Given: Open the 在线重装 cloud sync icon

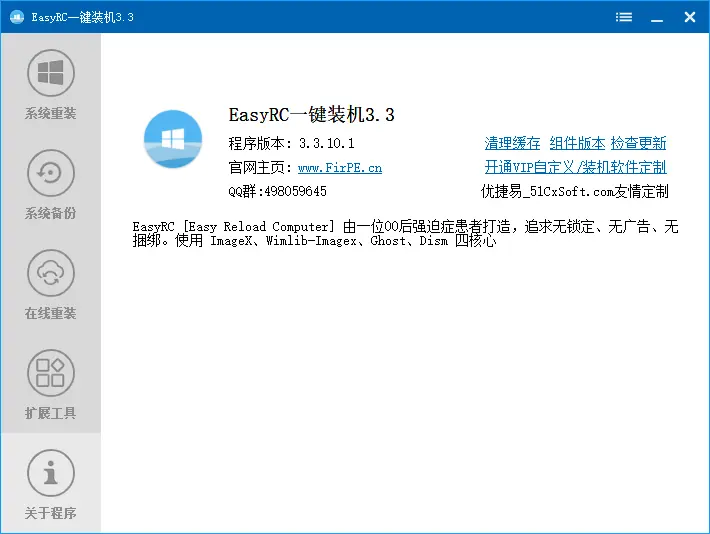Looking at the screenshot, I should pos(50,272).
